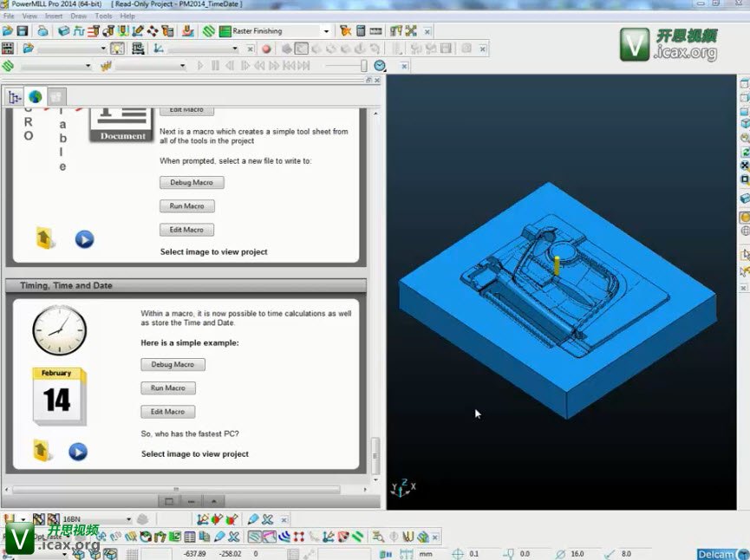Click the yellow folder arrow beside clock section
This screenshot has width=750, height=560.
pyautogui.click(x=43, y=451)
